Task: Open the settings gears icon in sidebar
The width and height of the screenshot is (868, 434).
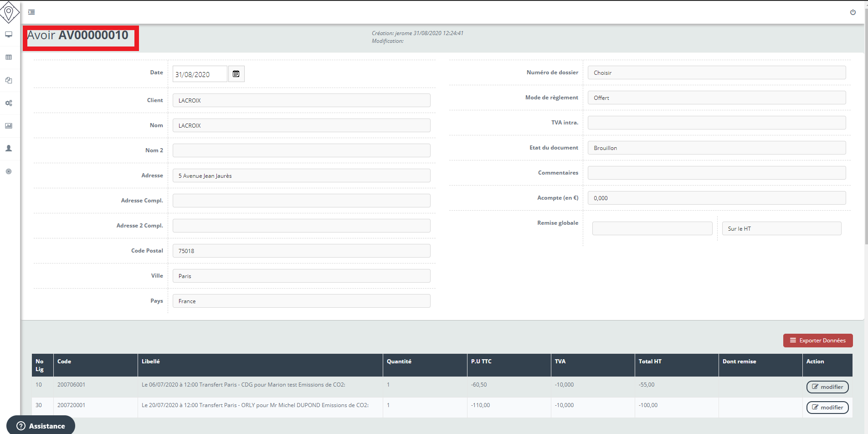Action: tap(9, 103)
